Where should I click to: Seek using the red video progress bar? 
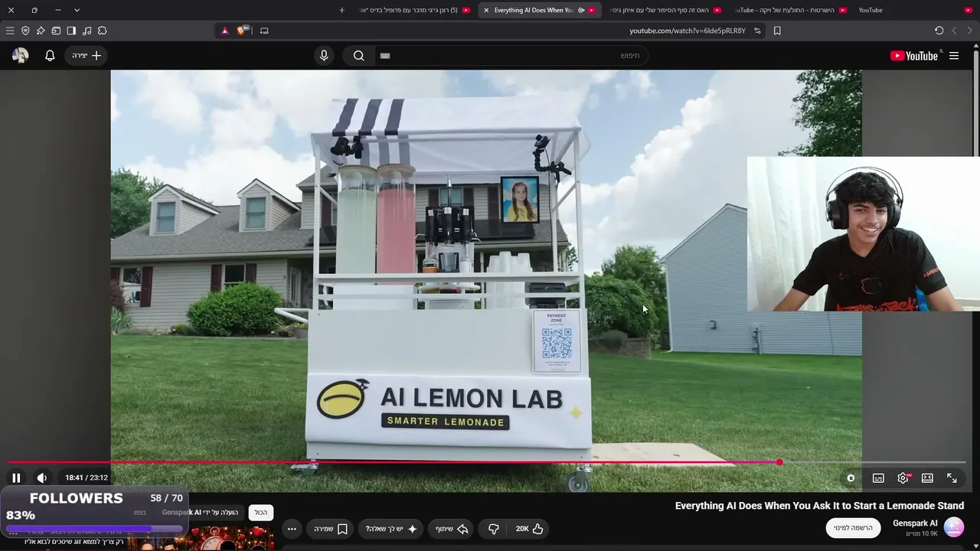coord(487,462)
